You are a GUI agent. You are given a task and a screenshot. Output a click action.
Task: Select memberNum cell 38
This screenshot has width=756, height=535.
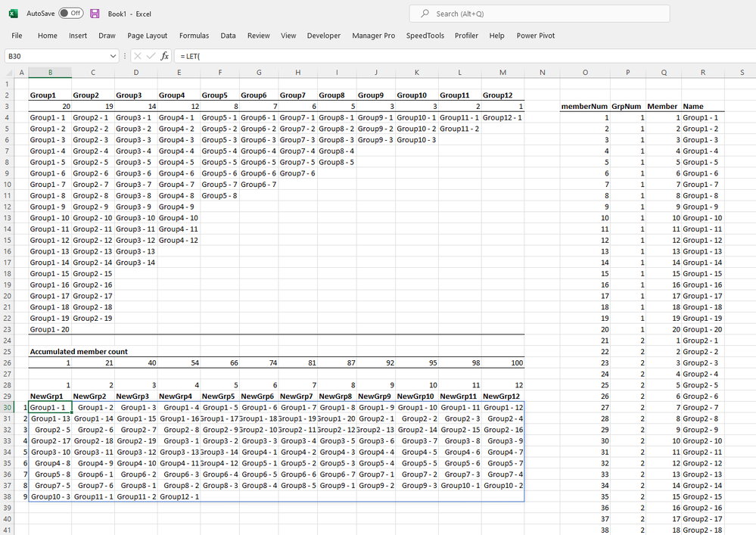point(585,530)
